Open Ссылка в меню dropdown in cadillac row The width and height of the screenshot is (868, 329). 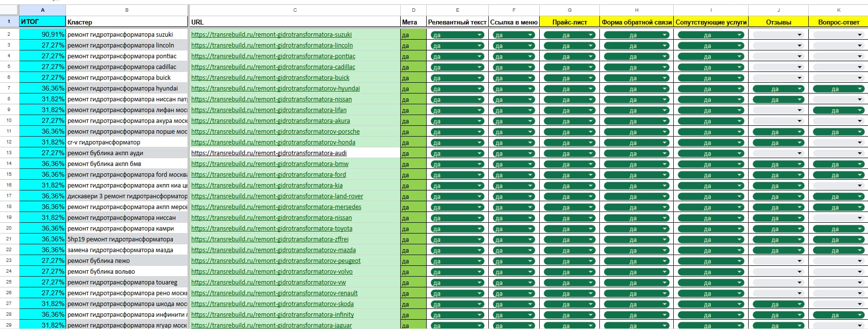tap(514, 67)
